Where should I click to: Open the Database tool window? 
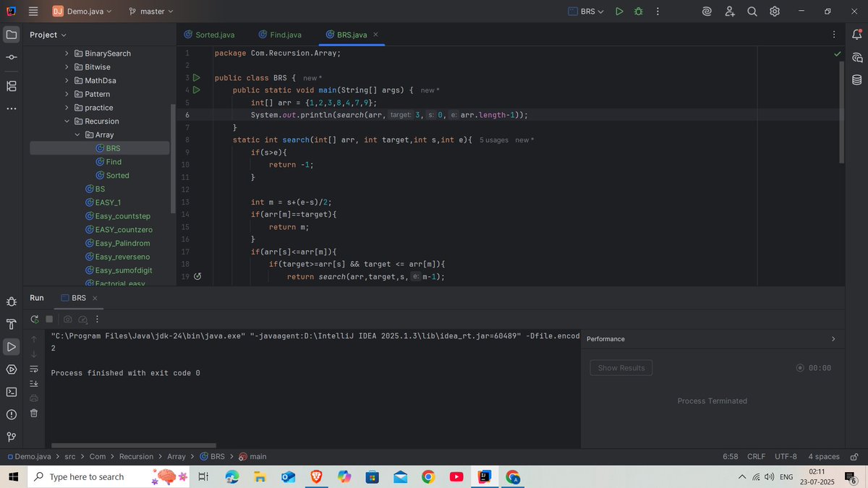(x=857, y=80)
